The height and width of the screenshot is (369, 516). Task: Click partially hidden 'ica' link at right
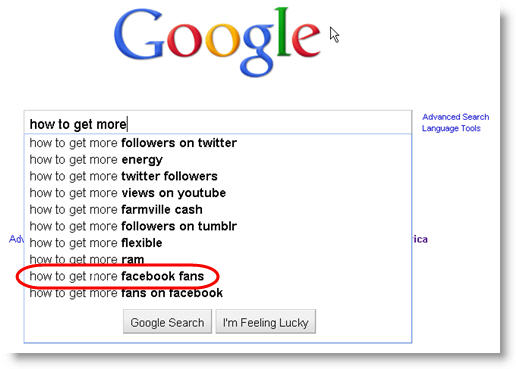[x=420, y=239]
